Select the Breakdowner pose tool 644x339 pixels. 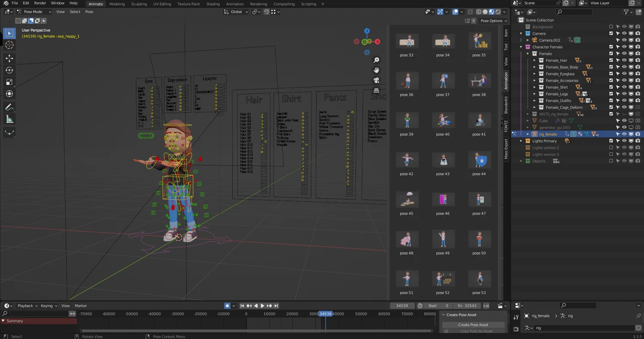tap(9, 133)
